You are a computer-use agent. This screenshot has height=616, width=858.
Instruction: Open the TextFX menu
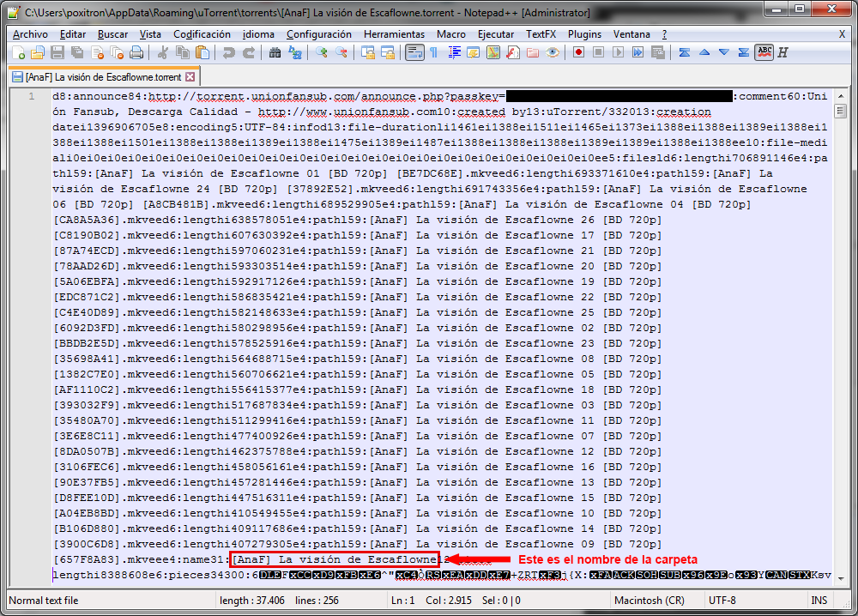[x=541, y=34]
